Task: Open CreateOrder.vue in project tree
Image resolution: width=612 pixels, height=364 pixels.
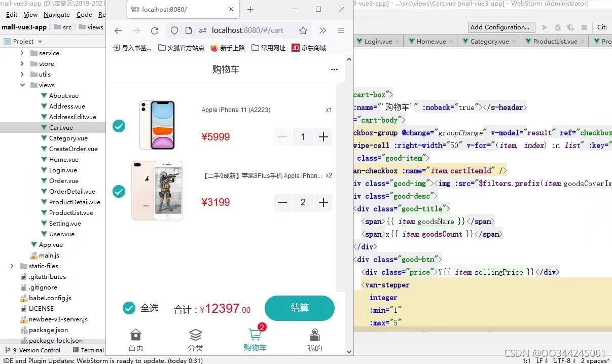Action: [73, 149]
